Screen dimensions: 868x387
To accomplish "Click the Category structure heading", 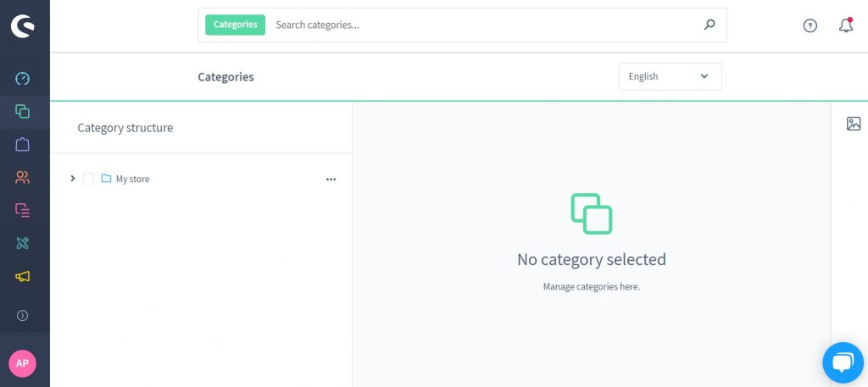I will [125, 128].
